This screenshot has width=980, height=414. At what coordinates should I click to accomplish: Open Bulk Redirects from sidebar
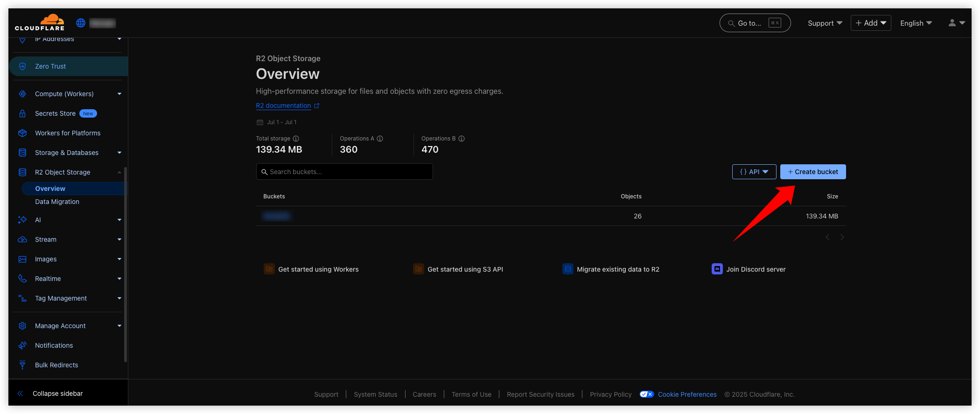click(x=56, y=365)
